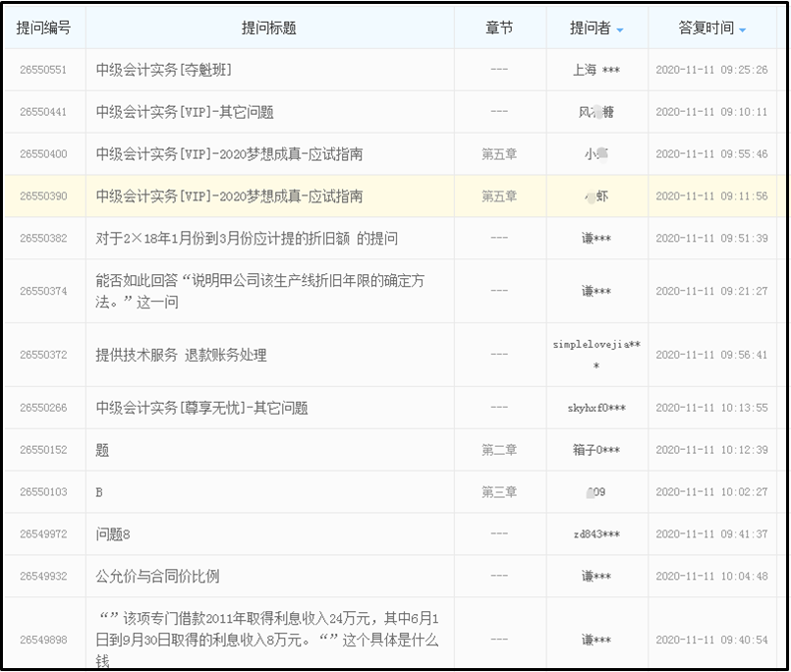791x672 pixels.
Task: Click reply time 2020-11-11 09:41:37
Action: 711,533
